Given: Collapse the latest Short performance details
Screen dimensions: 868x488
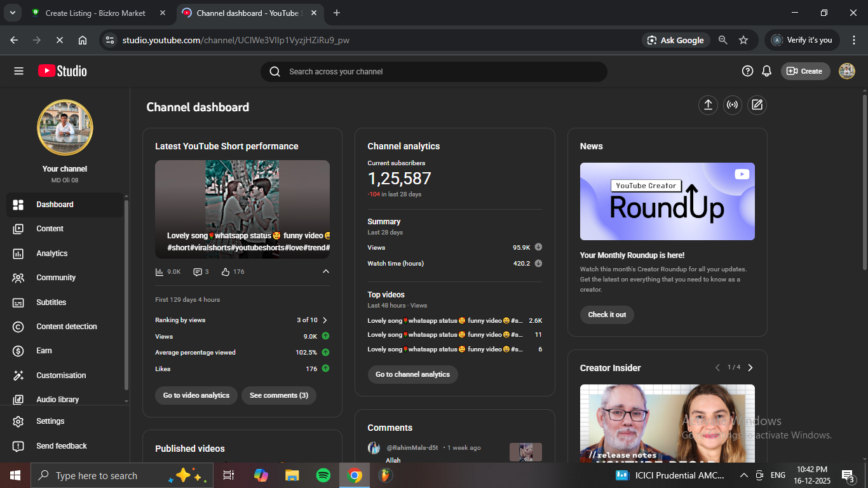Looking at the screenshot, I should point(326,272).
